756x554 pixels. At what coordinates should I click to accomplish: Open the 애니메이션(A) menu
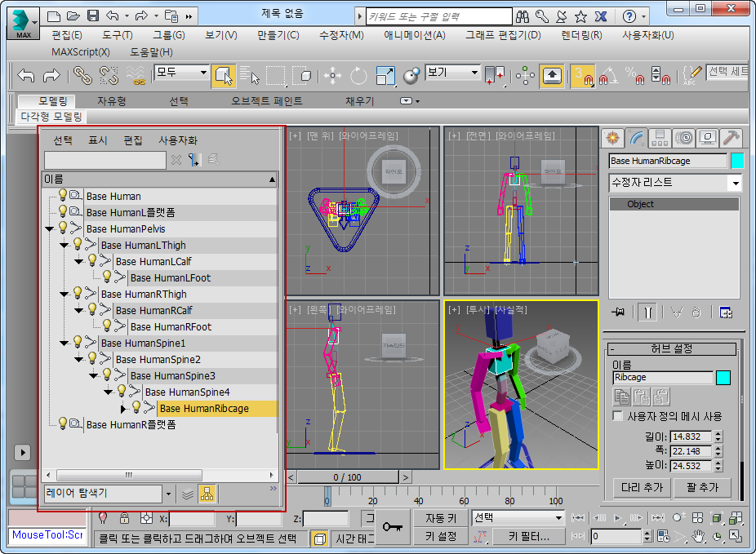(x=414, y=35)
